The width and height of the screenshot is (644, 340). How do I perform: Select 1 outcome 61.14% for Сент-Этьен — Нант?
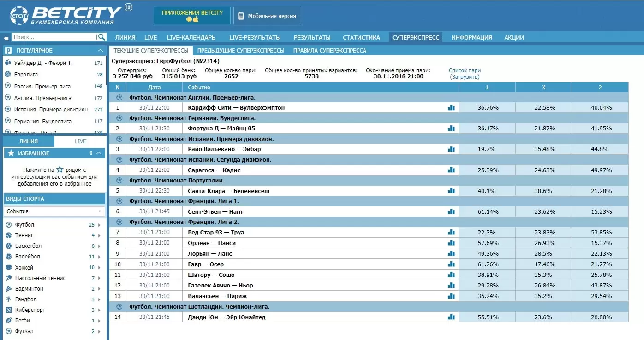point(487,211)
